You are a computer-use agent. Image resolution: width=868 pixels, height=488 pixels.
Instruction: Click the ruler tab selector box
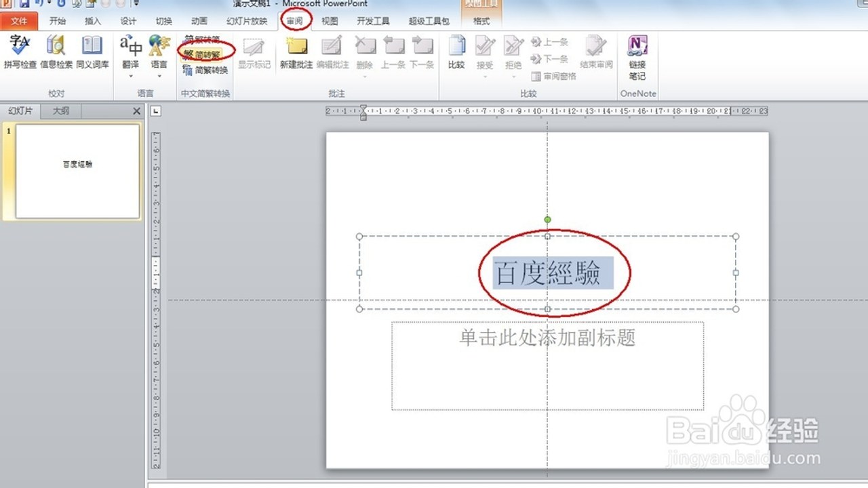(x=155, y=111)
